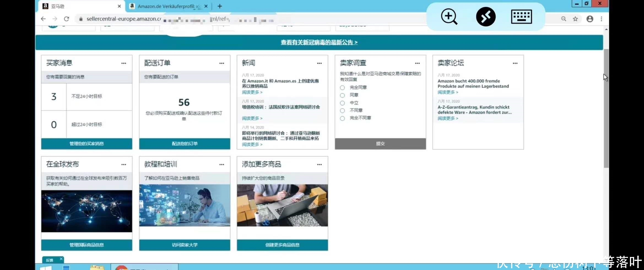Open 新闻 card options menu

pos(319,63)
